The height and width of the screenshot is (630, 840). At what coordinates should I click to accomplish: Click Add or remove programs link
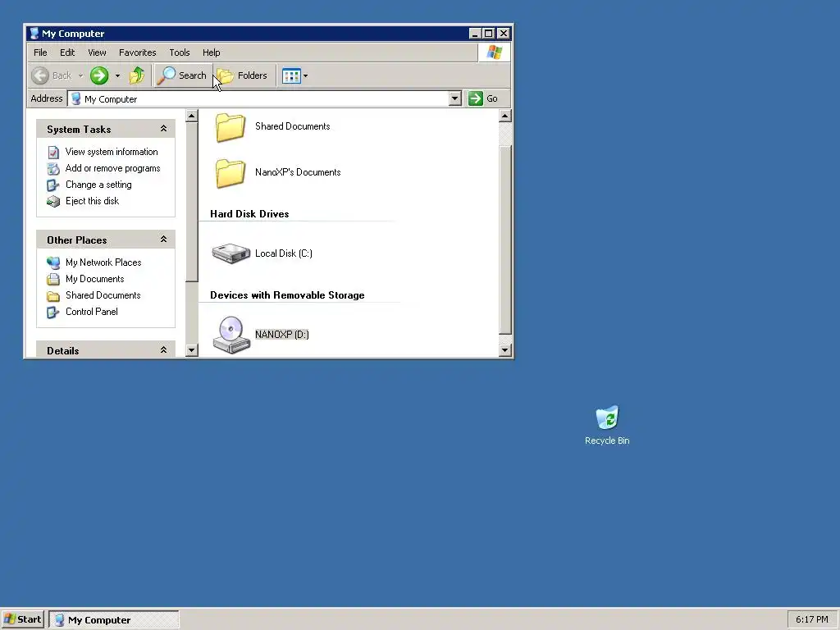[112, 168]
